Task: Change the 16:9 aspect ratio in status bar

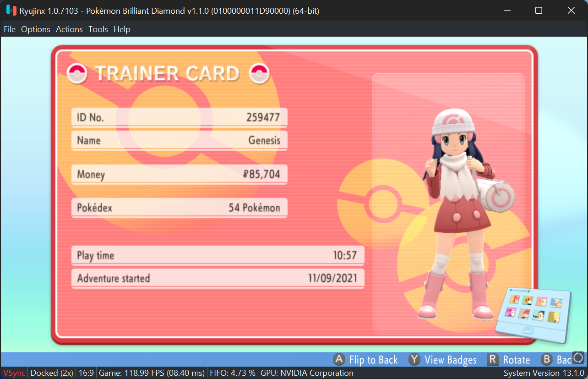Action: [x=86, y=373]
